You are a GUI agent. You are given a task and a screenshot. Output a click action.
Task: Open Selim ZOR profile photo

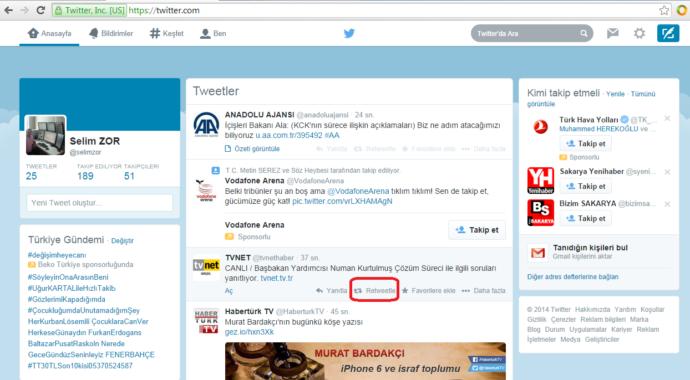[x=45, y=135]
